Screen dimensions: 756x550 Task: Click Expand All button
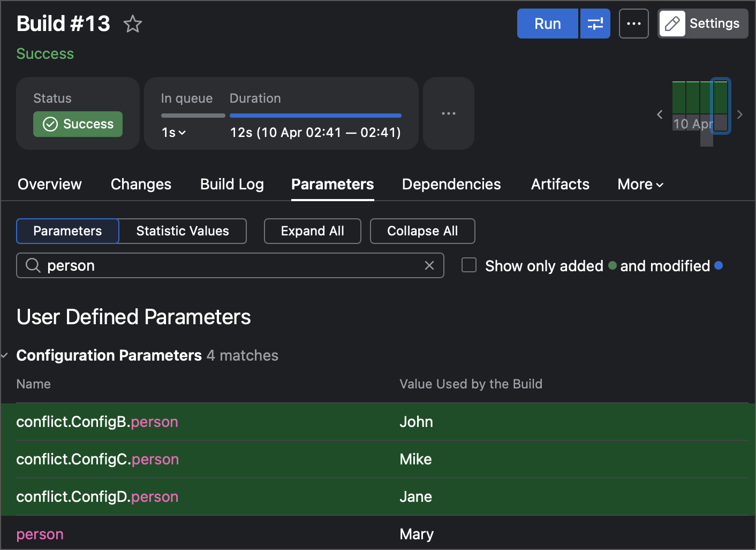tap(313, 231)
